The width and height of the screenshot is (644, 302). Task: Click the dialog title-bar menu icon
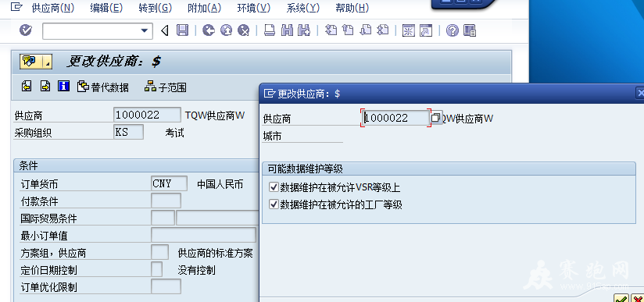pyautogui.click(x=269, y=94)
